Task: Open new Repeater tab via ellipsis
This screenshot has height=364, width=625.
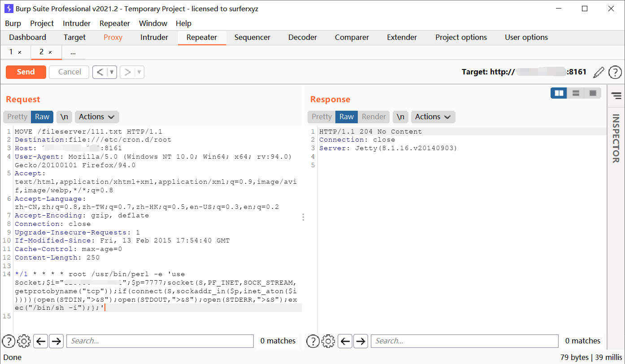Action: (x=73, y=52)
